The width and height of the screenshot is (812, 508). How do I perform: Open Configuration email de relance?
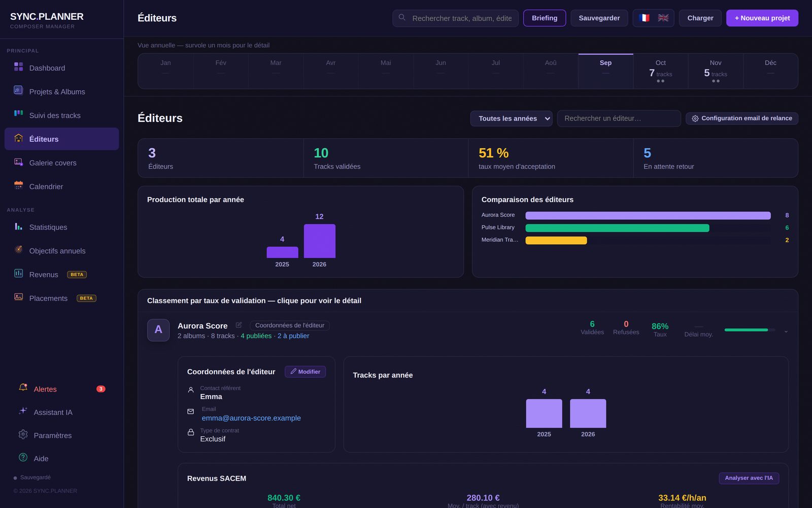741,118
